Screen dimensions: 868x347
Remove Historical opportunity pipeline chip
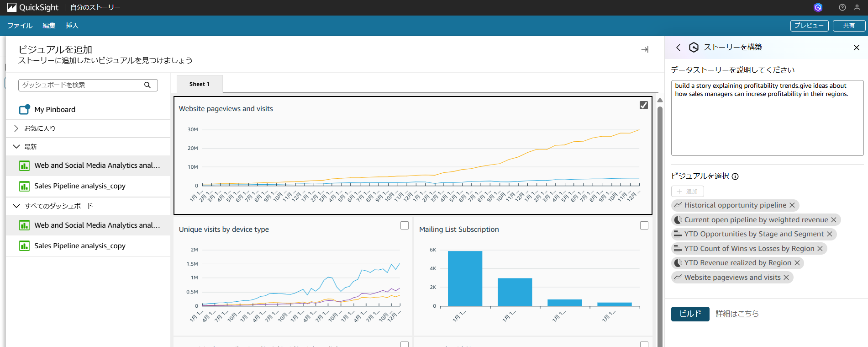click(x=792, y=205)
